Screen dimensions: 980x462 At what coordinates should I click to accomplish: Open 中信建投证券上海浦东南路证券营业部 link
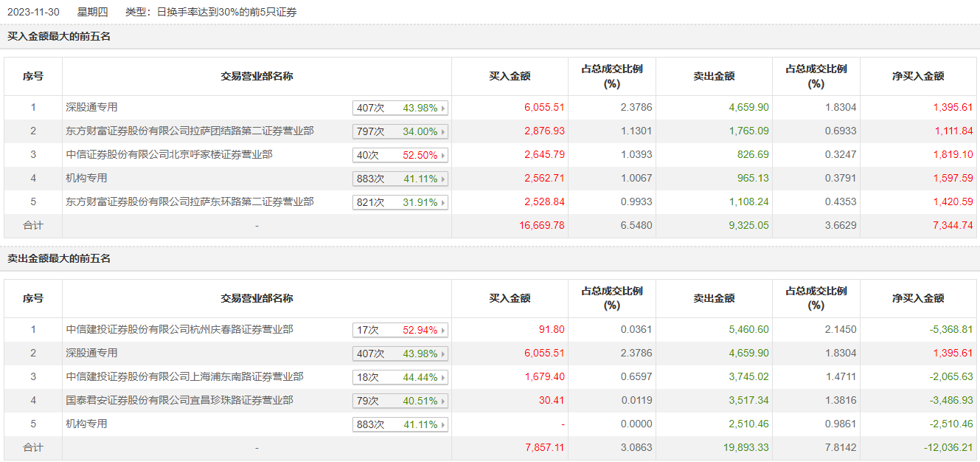coord(184,377)
